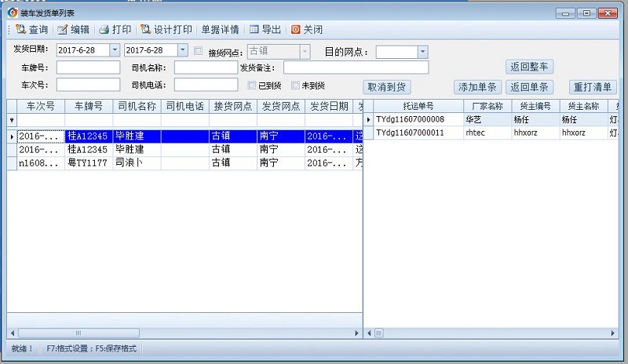Click the 重打清单 button

pos(593,87)
